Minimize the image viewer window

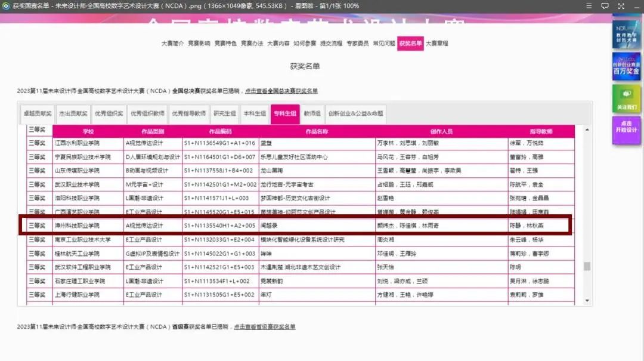637,7
